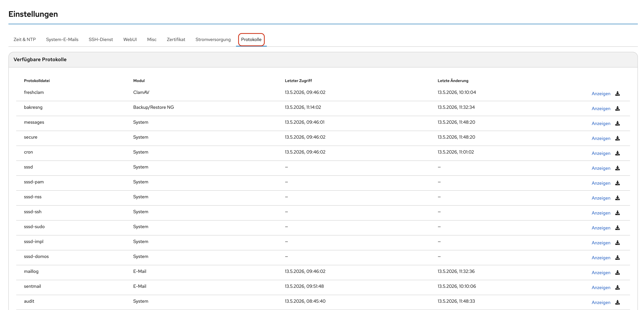Select the sentmail file name
The width and height of the screenshot is (644, 310).
click(x=32, y=286)
